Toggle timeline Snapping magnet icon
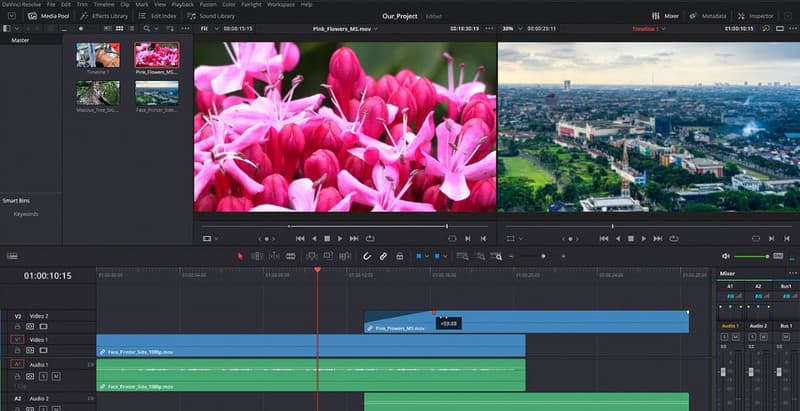800x411 pixels. (x=366, y=256)
